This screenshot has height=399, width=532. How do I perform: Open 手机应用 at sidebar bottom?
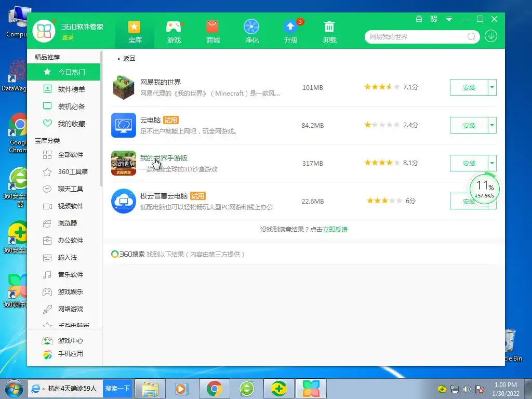point(62,354)
